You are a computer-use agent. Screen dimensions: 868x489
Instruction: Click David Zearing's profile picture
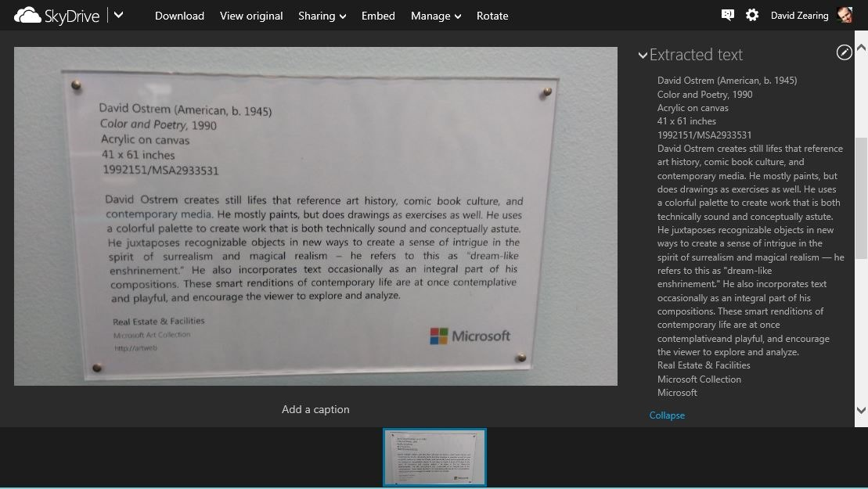tap(845, 14)
